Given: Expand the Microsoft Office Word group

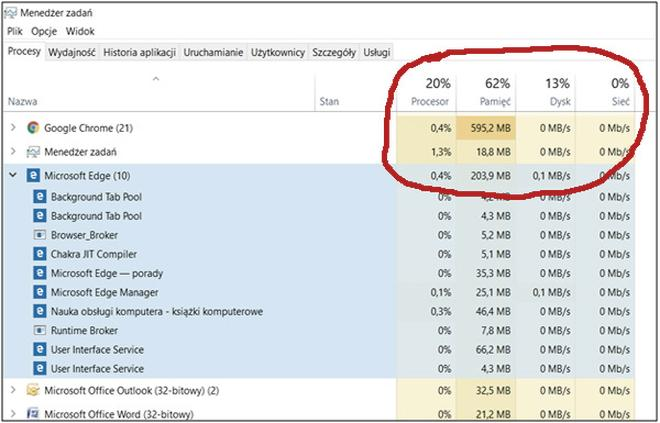Looking at the screenshot, I should tap(13, 413).
